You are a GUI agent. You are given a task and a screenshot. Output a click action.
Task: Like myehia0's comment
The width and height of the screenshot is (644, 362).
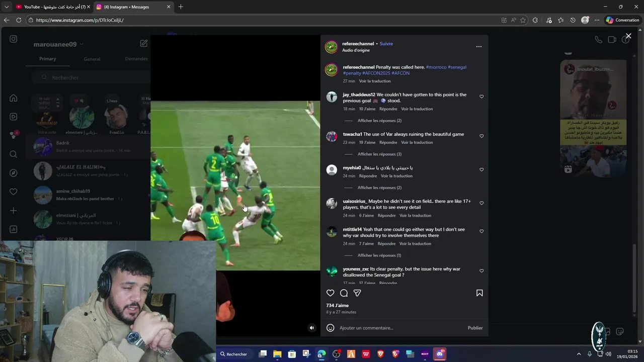[x=481, y=170]
